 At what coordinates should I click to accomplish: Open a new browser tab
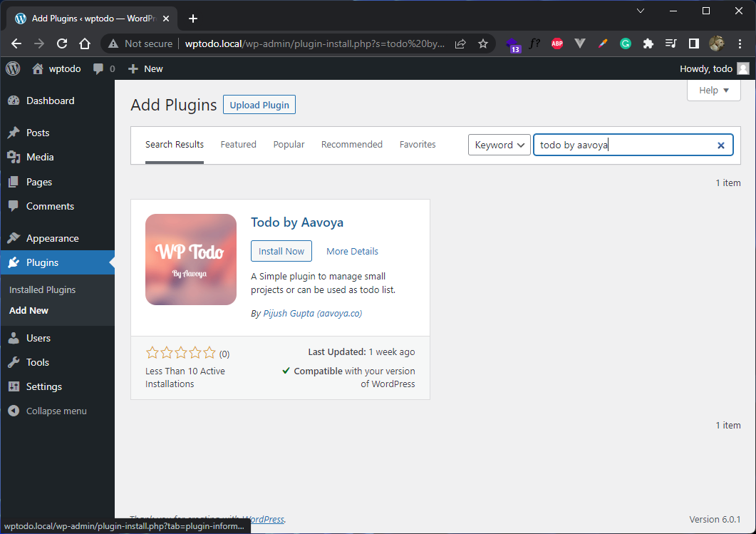click(x=193, y=19)
